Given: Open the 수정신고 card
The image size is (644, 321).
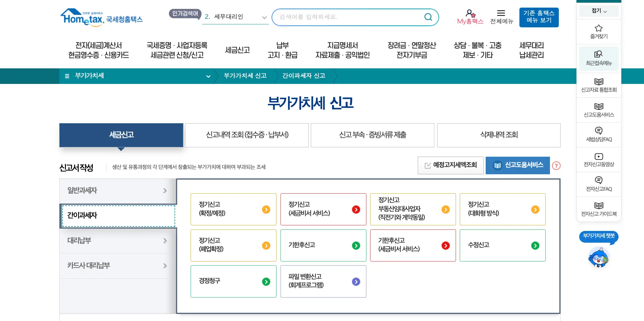Looking at the screenshot, I should point(502,245).
